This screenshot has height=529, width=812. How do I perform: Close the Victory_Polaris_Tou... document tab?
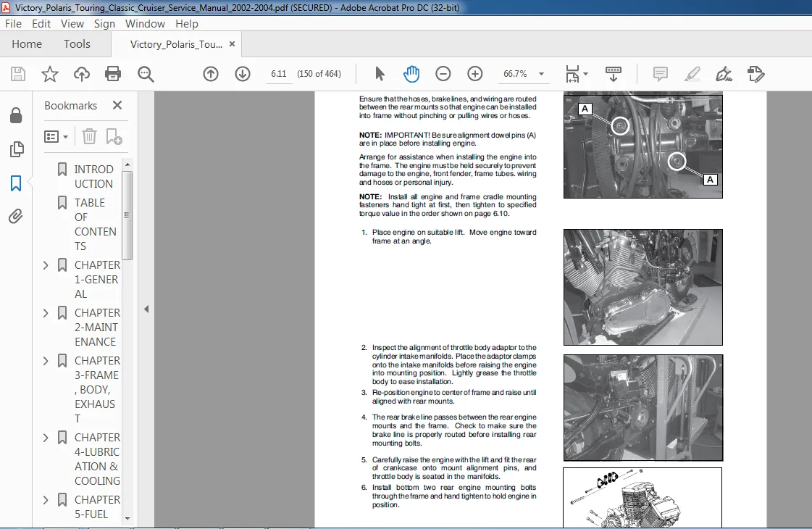(x=232, y=44)
